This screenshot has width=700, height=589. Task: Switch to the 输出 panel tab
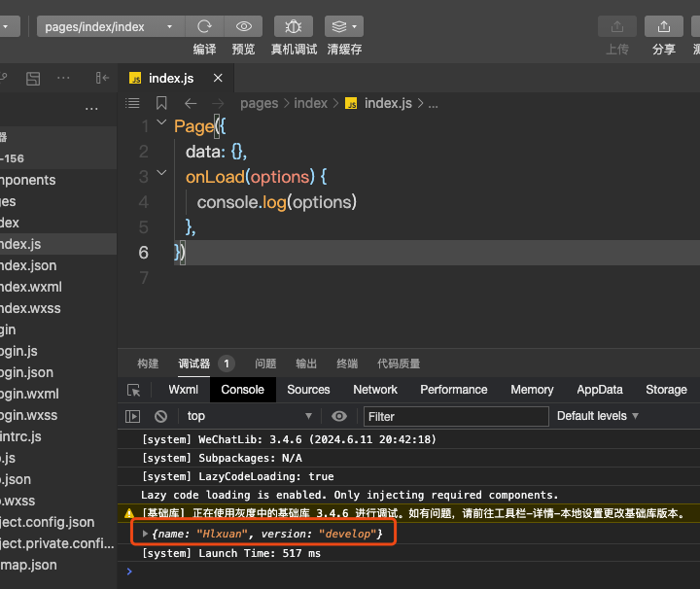coord(306,364)
